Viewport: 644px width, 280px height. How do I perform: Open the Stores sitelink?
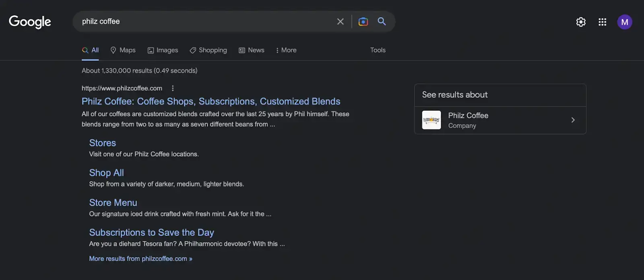pyautogui.click(x=103, y=143)
